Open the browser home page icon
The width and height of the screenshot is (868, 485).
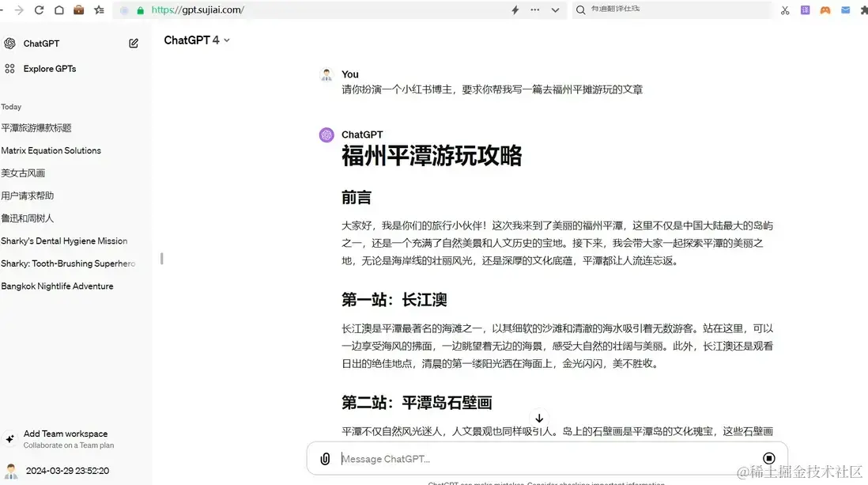point(58,10)
